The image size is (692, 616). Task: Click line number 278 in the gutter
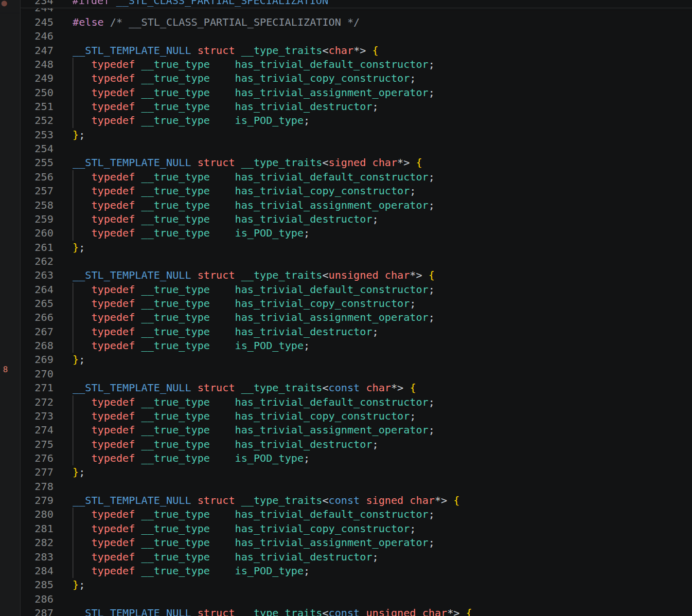tap(44, 487)
